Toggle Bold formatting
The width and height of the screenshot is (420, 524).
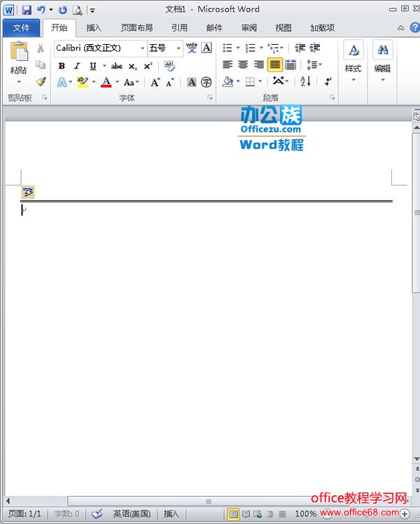point(62,66)
